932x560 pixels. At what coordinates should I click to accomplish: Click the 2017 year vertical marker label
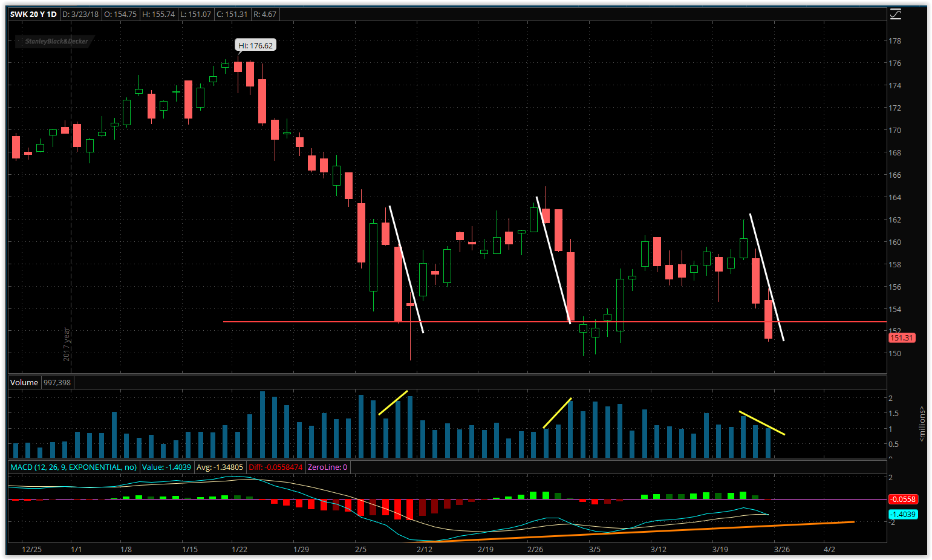click(67, 345)
